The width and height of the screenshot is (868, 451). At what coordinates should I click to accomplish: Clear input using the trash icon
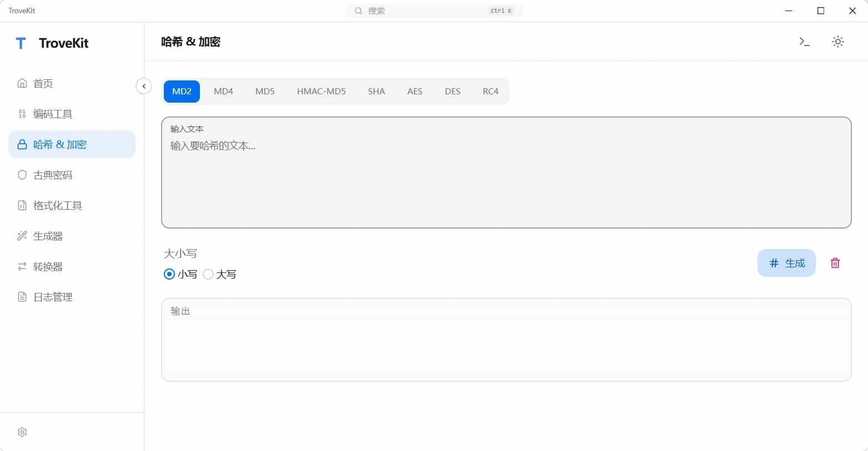coord(835,263)
